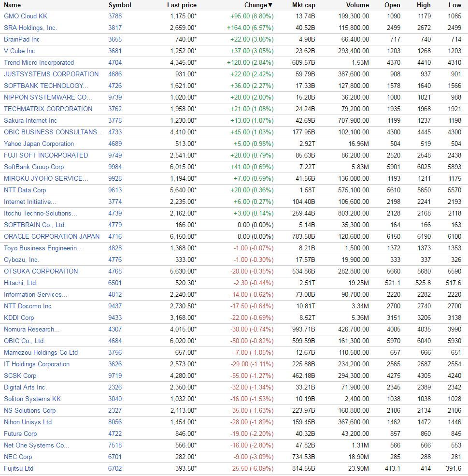The height and width of the screenshot is (476, 468).
Task: Sort by the Open column header
Action: [x=392, y=5]
